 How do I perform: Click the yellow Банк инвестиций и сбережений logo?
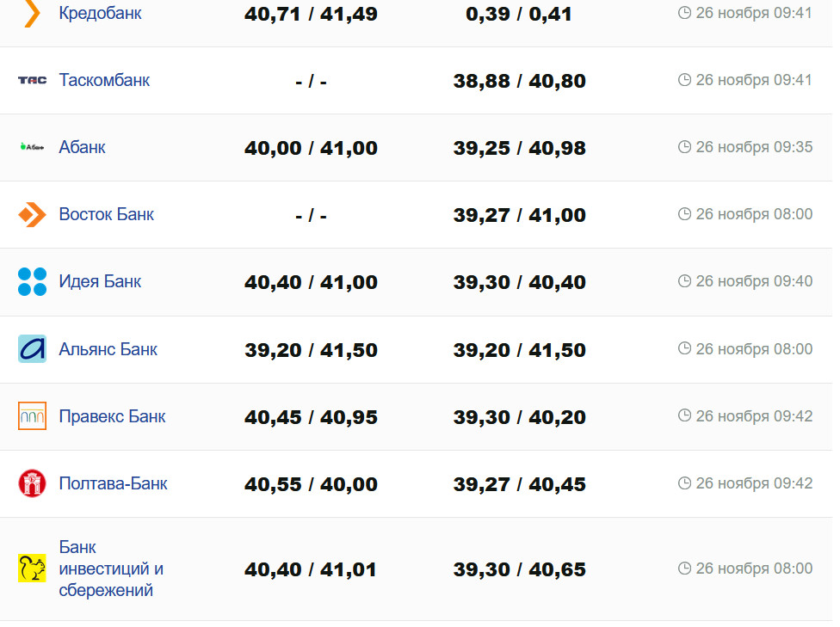(x=32, y=569)
